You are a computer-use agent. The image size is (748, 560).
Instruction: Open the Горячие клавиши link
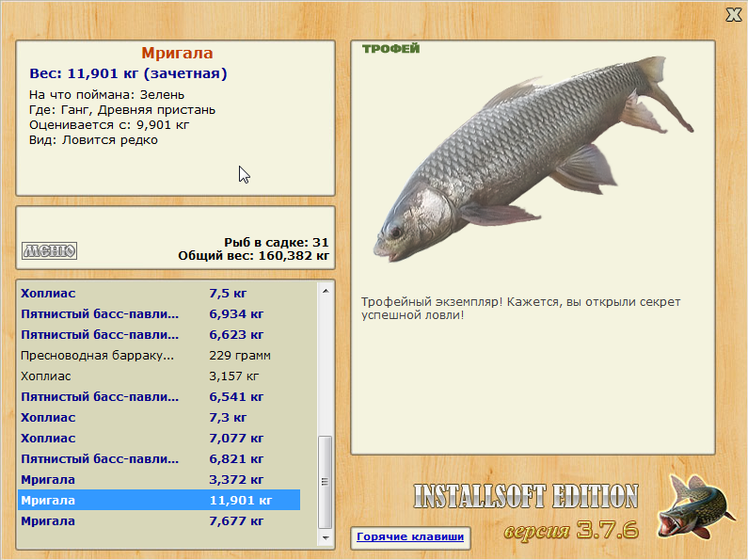(x=410, y=536)
